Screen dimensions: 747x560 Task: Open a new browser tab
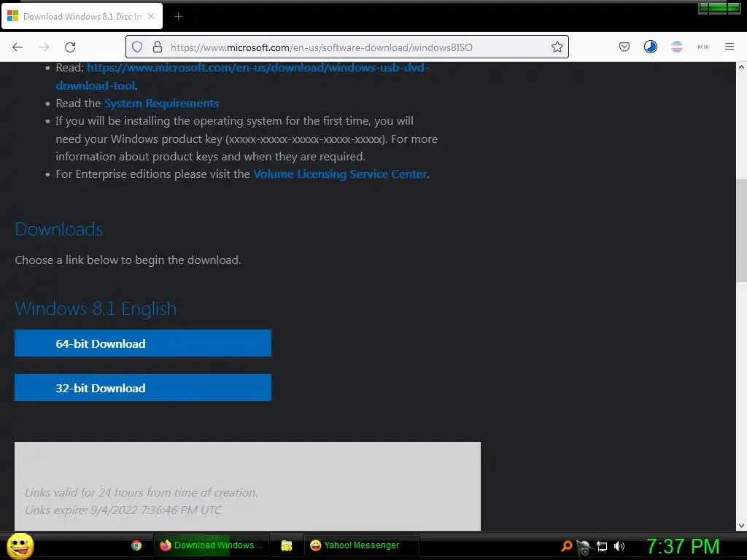[x=178, y=17]
